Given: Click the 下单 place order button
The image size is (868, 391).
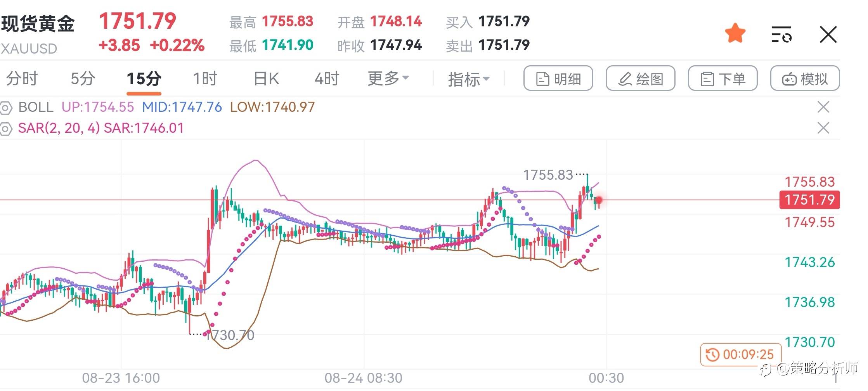Looking at the screenshot, I should pos(722,78).
